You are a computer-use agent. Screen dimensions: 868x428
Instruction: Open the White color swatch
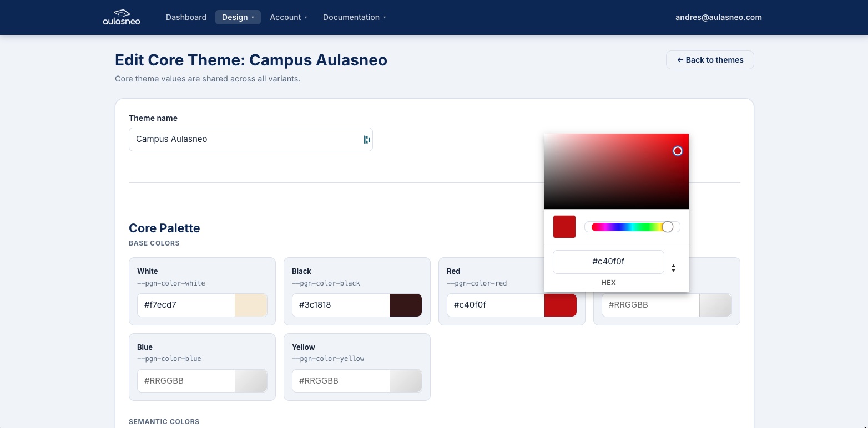click(x=251, y=305)
